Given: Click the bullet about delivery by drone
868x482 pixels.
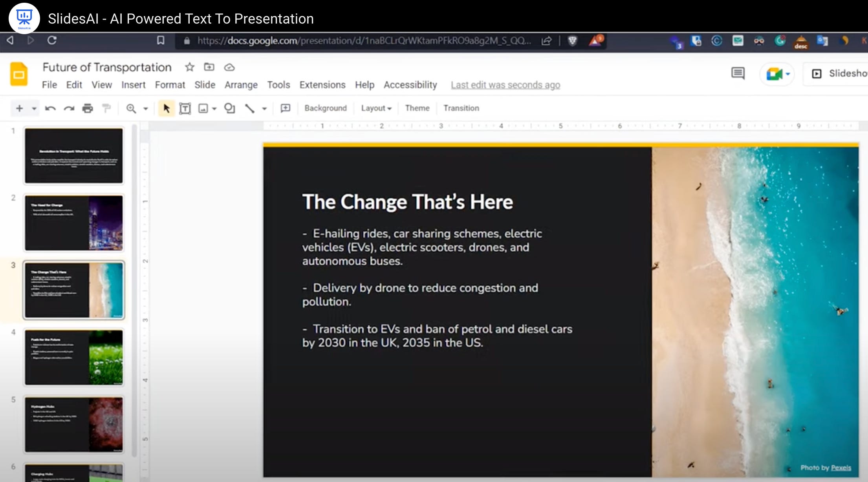Looking at the screenshot, I should point(420,294).
